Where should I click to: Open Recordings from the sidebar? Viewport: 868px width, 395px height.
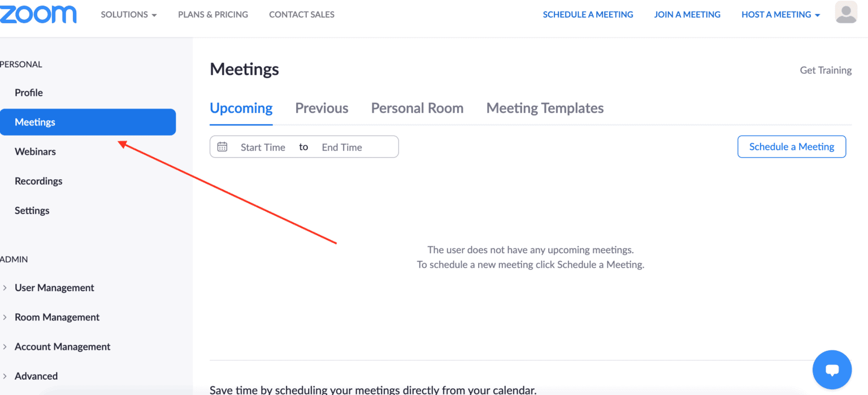pos(38,181)
